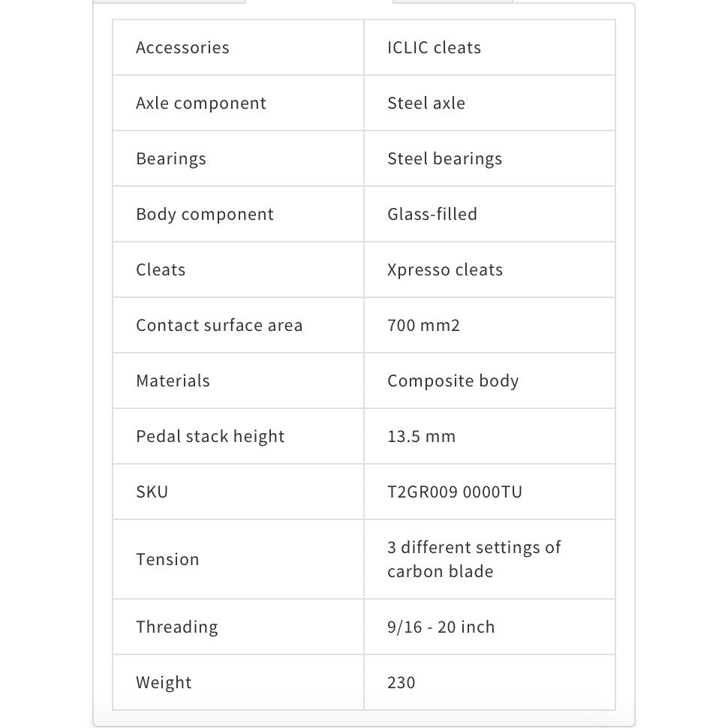This screenshot has width=728, height=728.
Task: Click the 9/16 - 20 inch threading value
Action: pyautogui.click(x=441, y=627)
